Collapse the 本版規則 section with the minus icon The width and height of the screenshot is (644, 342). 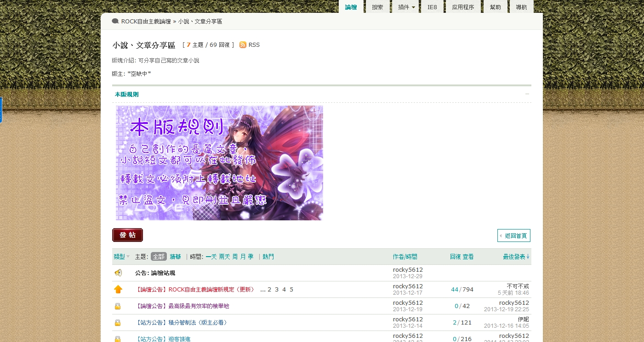tap(527, 94)
